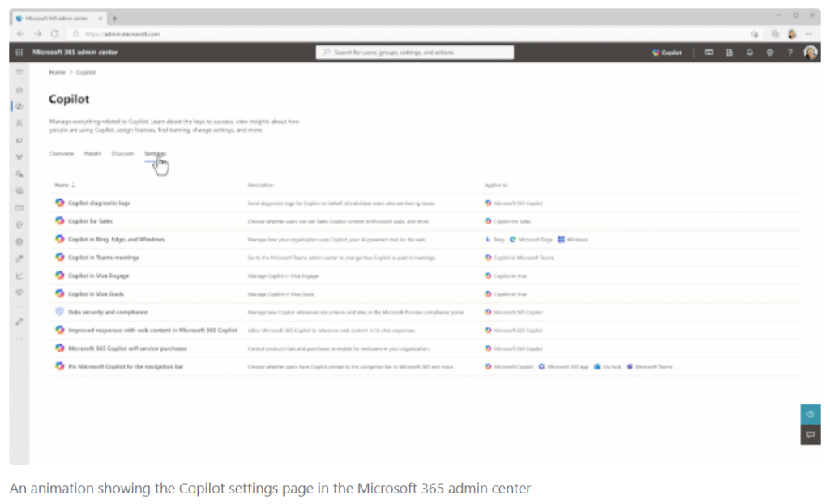The image size is (830, 504).
Task: Click the Copilot button in the header
Action: pyautogui.click(x=667, y=53)
